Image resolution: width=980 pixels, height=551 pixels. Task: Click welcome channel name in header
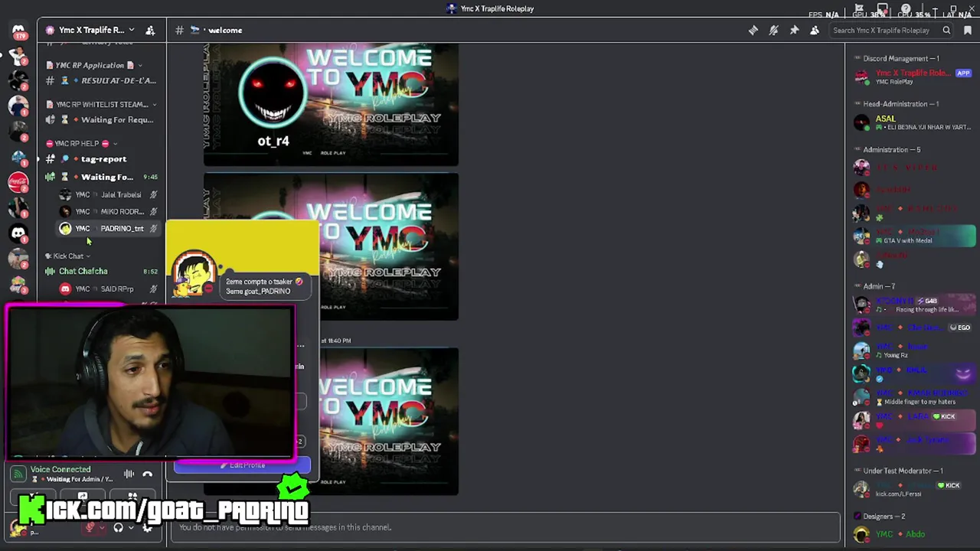pyautogui.click(x=225, y=30)
